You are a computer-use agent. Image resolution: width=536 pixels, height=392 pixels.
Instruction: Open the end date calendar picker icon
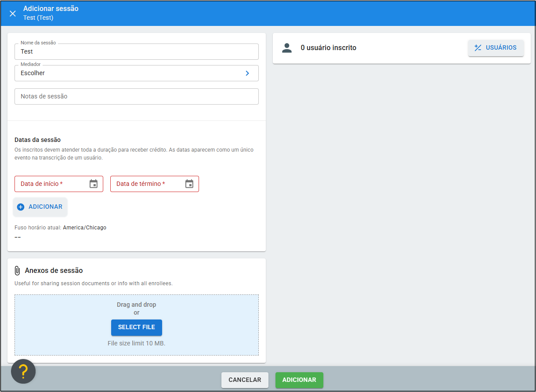pyautogui.click(x=189, y=184)
